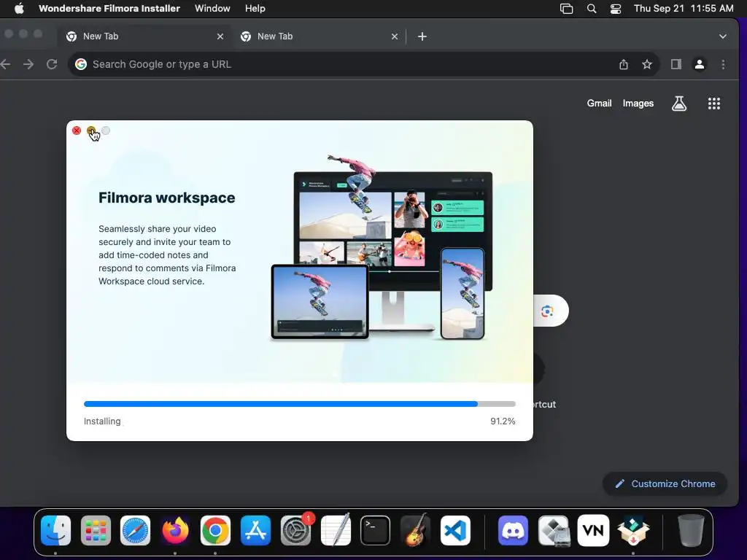This screenshot has width=747, height=560.
Task: Open Gmail link
Action: pyautogui.click(x=599, y=104)
